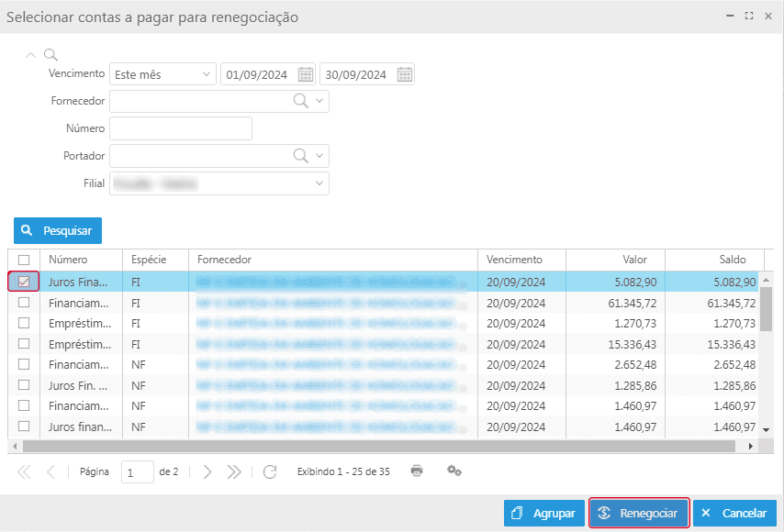Open the start date calendar picker
This screenshot has height=532, width=784.
coord(306,74)
